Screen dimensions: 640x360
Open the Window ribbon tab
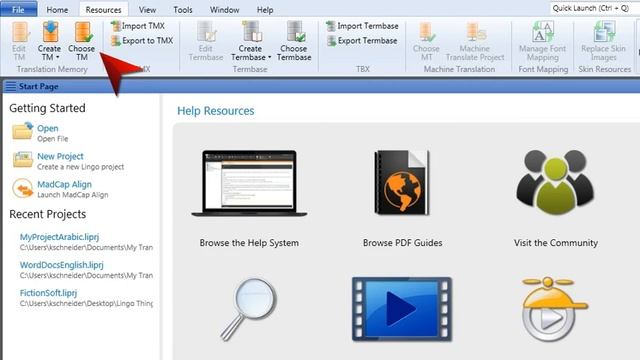coord(224,10)
